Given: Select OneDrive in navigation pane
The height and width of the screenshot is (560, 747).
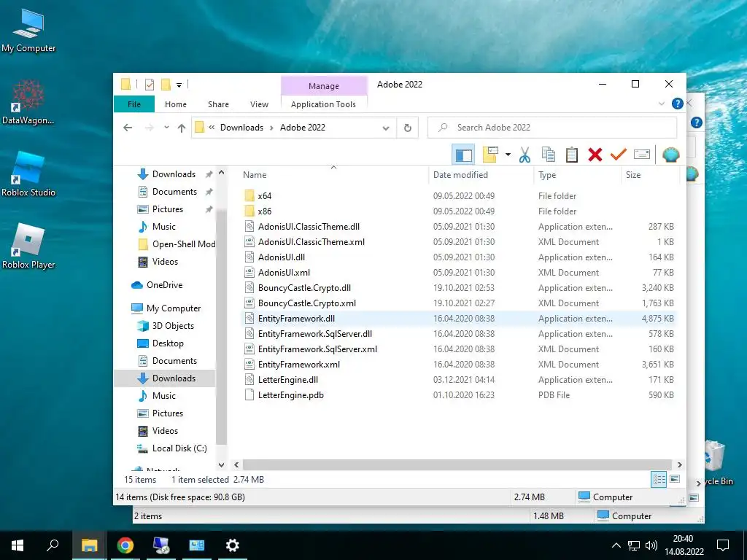Looking at the screenshot, I should click(164, 285).
